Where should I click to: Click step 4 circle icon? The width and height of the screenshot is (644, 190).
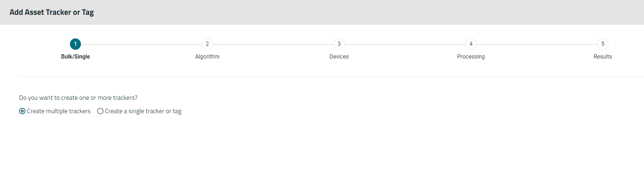click(471, 44)
